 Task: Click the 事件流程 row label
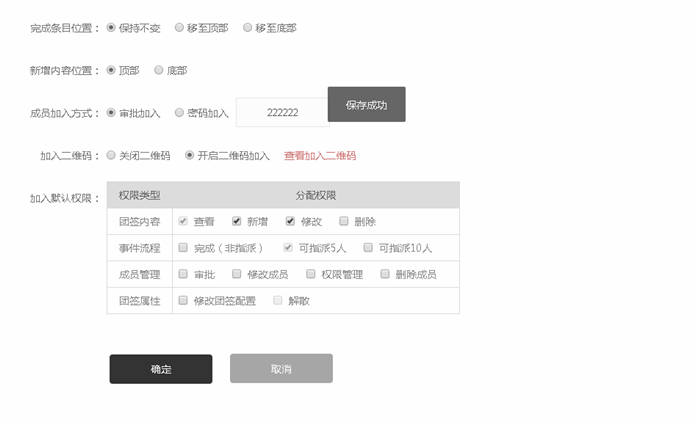(x=139, y=248)
